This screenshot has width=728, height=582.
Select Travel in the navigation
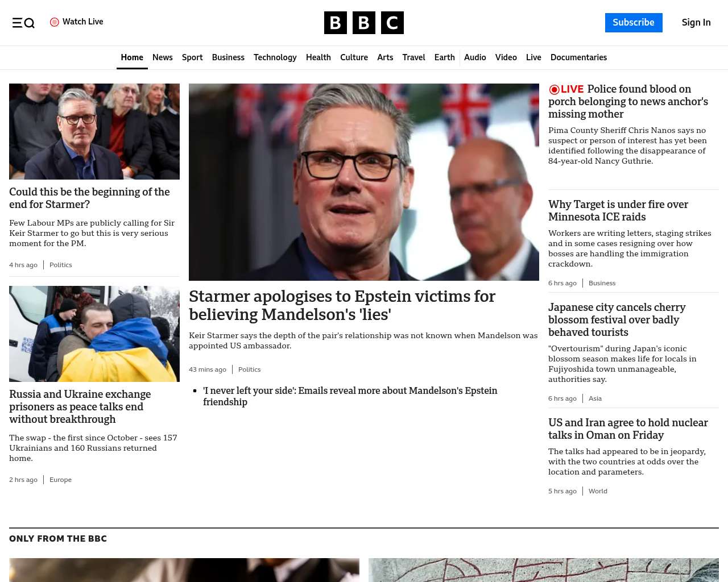pyautogui.click(x=413, y=57)
